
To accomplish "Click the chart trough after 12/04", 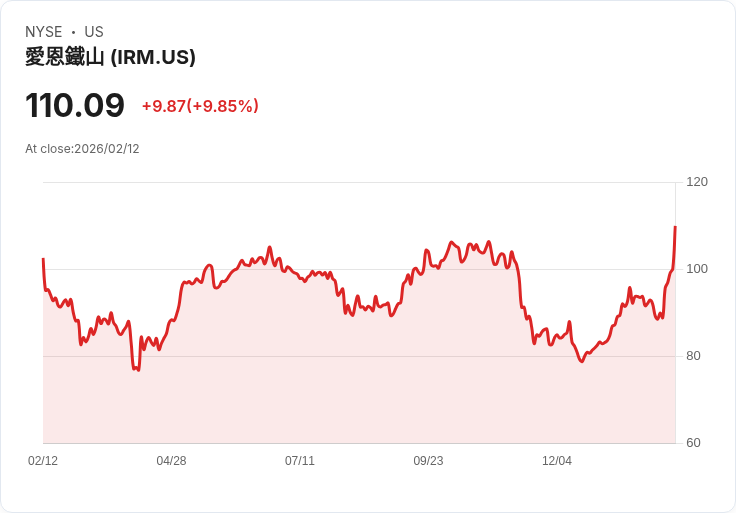I will point(582,361).
